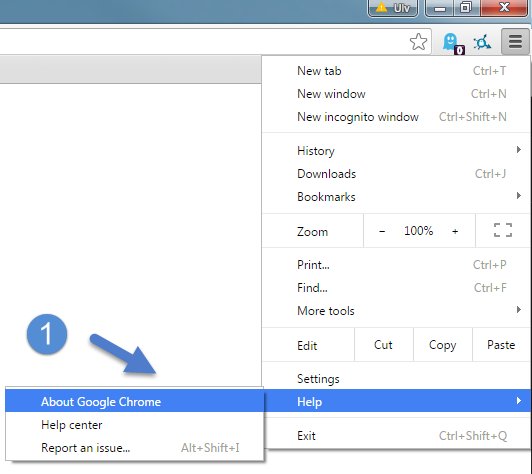Expand the History submenu

point(396,151)
